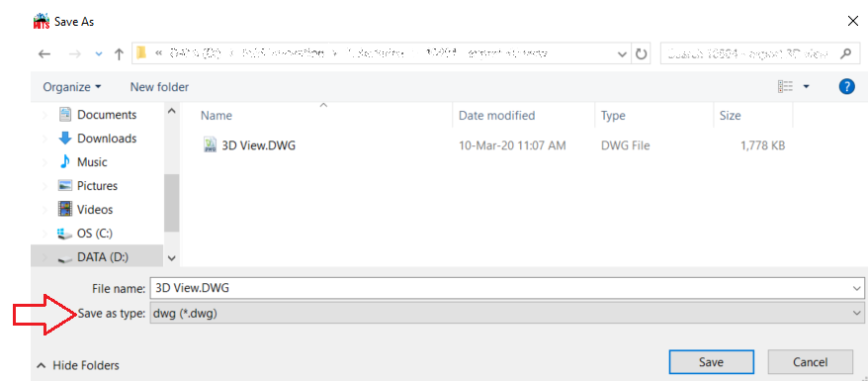
Task: Create a New folder
Action: (159, 87)
